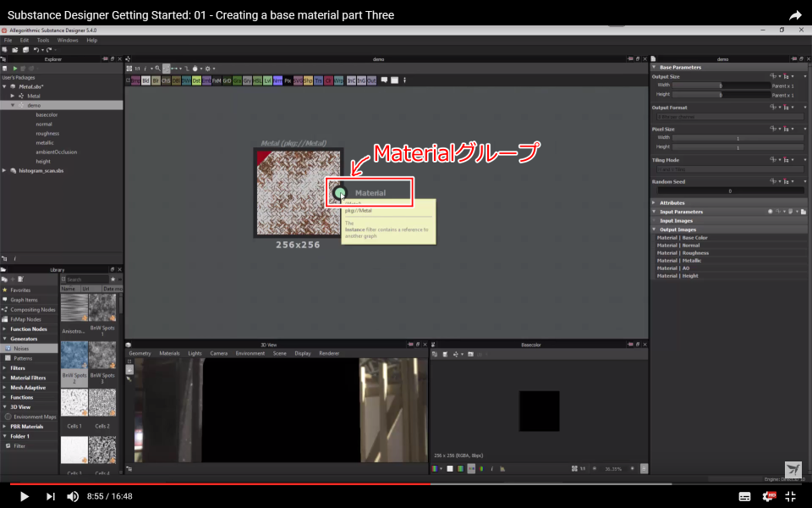Add a frame to the graph
This screenshot has height=508, width=812.
(x=394, y=80)
